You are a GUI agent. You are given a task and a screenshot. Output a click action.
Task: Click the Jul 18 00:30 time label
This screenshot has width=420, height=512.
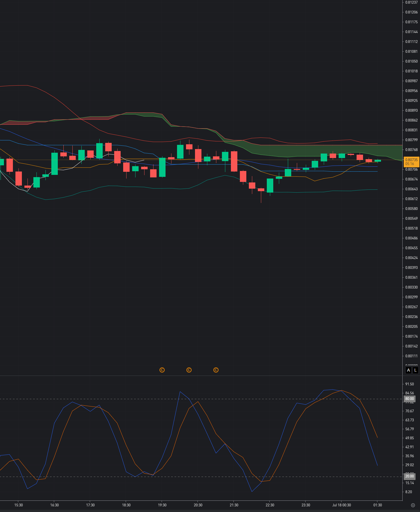pos(341,505)
